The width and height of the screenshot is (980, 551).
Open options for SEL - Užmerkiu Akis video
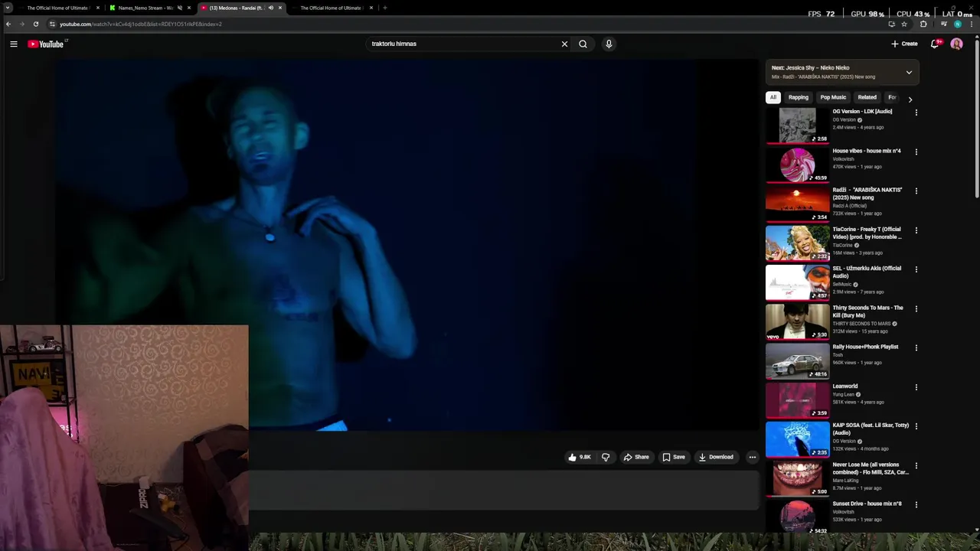point(916,269)
